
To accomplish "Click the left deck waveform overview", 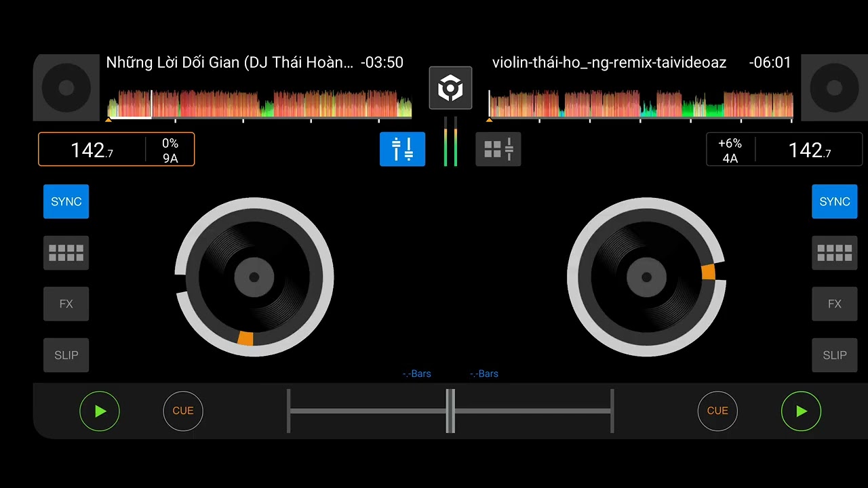I will coord(260,104).
